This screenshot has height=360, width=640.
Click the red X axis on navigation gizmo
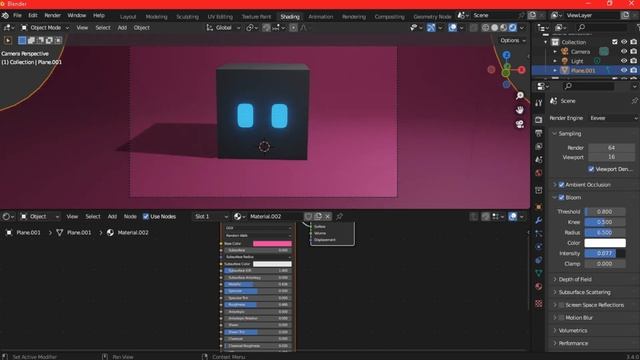point(521,70)
